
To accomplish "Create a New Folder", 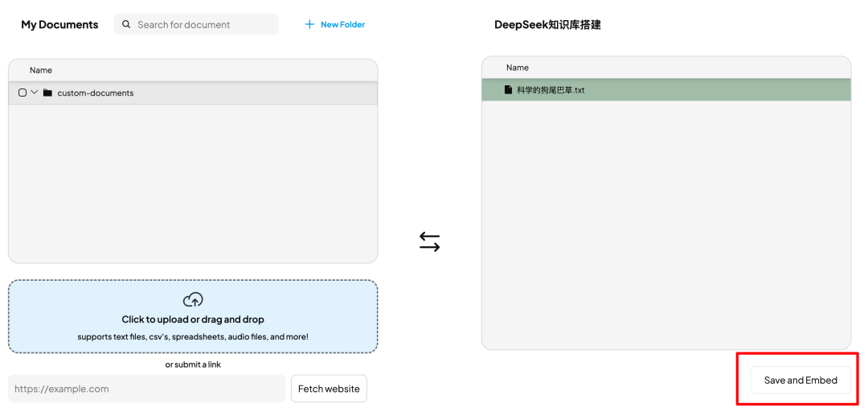I will click(335, 24).
